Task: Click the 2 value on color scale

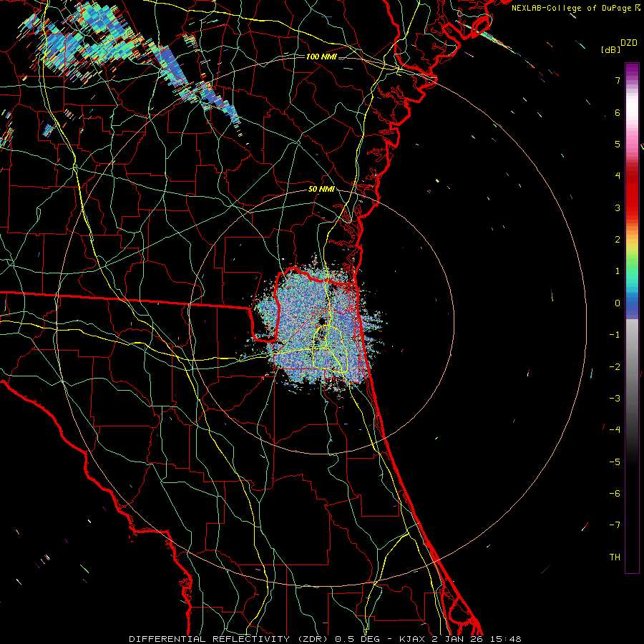Action: pyautogui.click(x=618, y=240)
